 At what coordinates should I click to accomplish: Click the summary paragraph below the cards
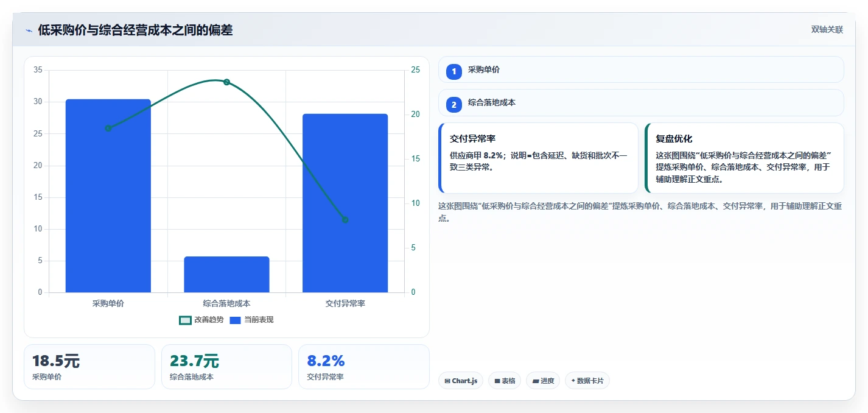click(640, 212)
